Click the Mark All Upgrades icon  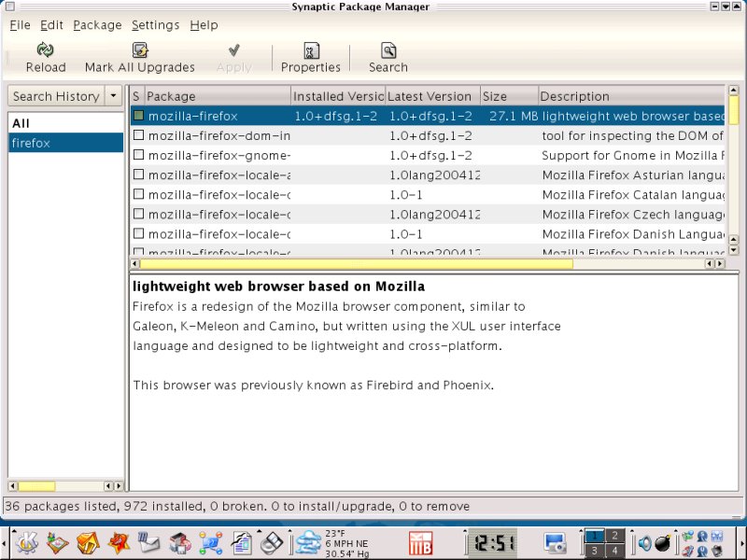(x=140, y=50)
